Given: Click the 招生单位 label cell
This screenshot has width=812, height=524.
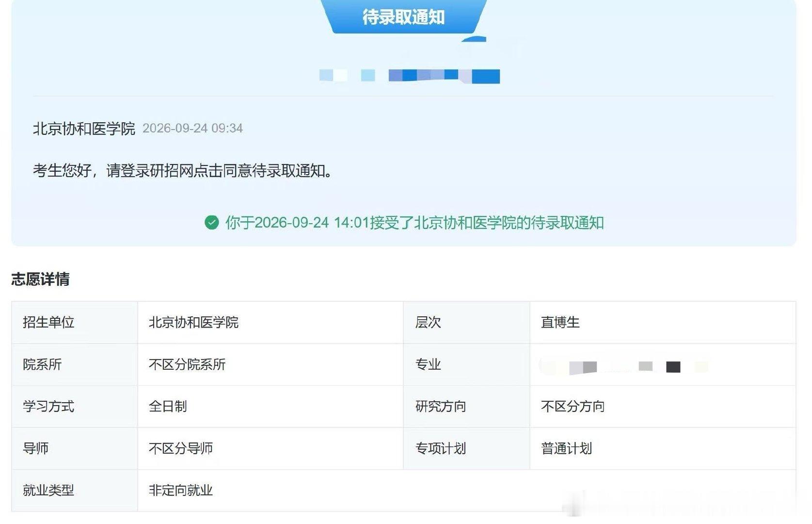Looking at the screenshot, I should point(75,323).
